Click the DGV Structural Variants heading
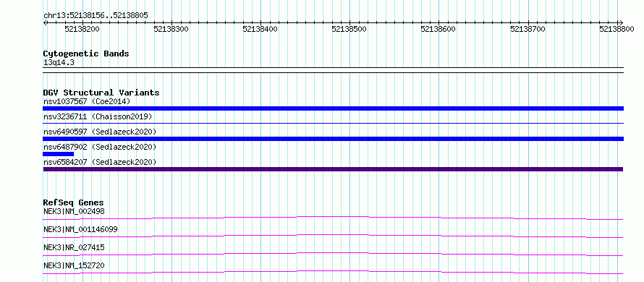The width and height of the screenshot is (644, 282). point(101,93)
